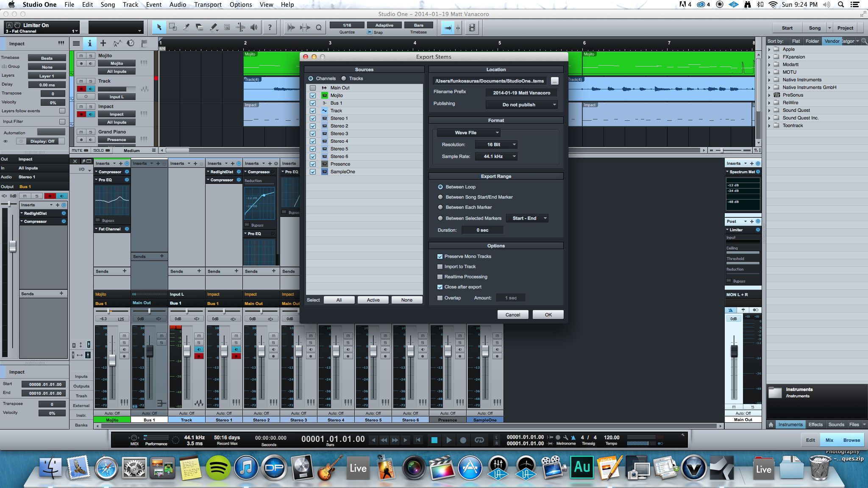Uncheck the Mojito source checkbox
Viewport: 868px width, 488px height.
[x=313, y=95]
